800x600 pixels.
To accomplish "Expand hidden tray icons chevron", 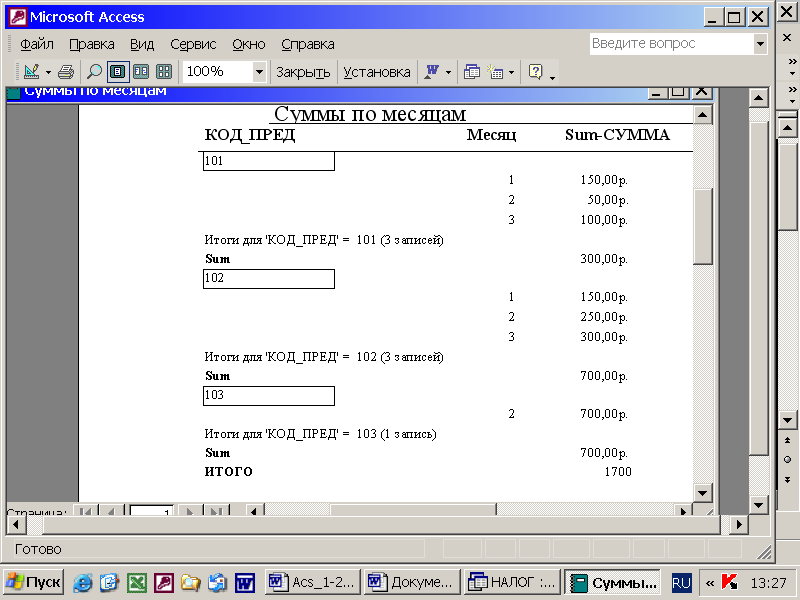I will pyautogui.click(x=710, y=583).
